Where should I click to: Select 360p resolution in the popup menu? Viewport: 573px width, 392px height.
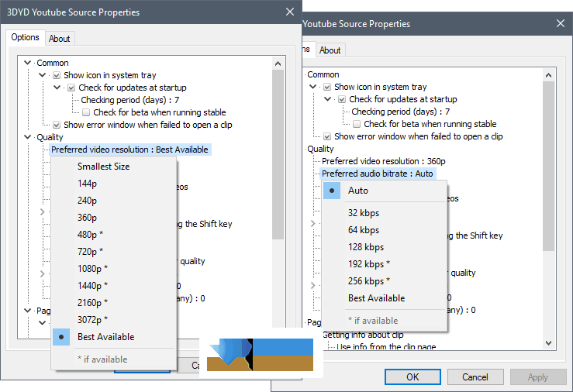click(x=114, y=218)
